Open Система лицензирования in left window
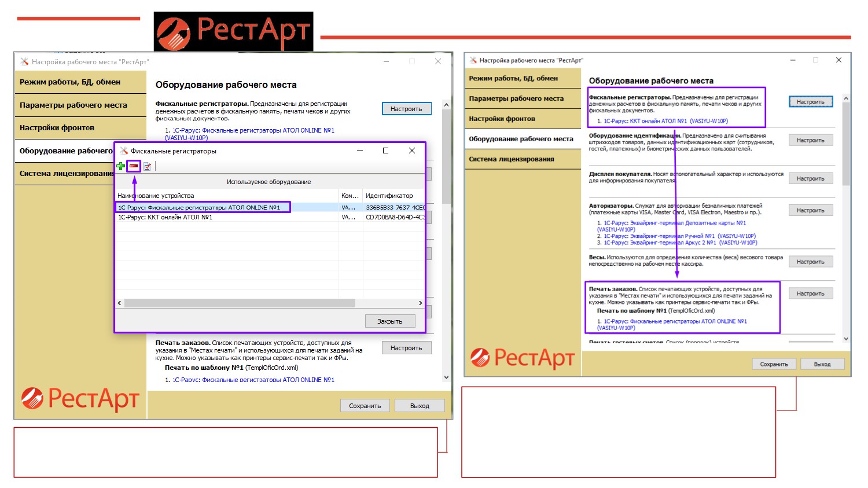Viewport: 868px width, 488px height. [65, 174]
